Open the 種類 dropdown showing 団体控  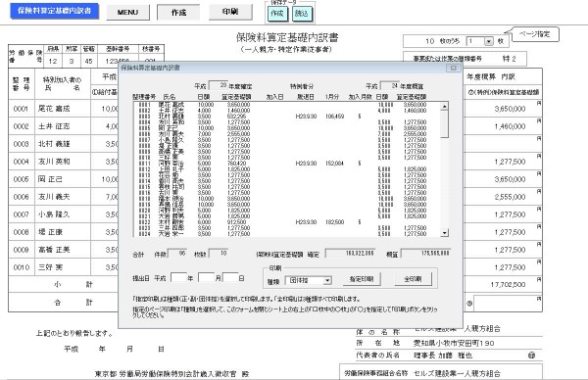[x=327, y=280]
